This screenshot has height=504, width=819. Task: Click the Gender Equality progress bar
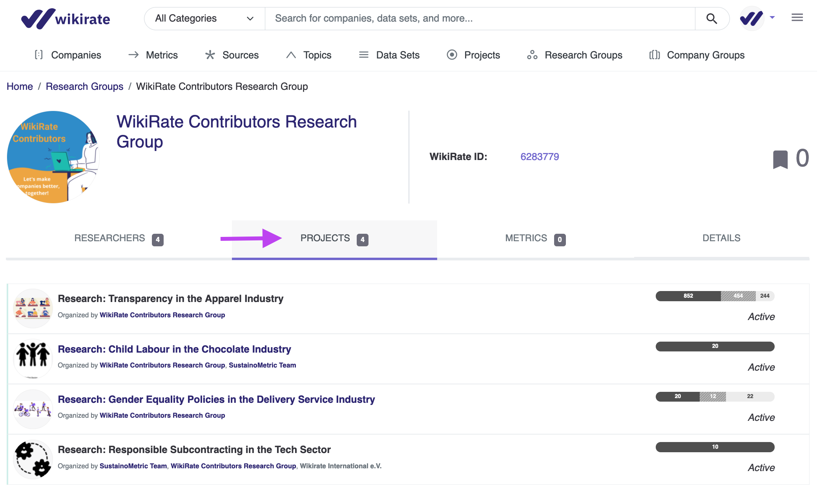(715, 397)
